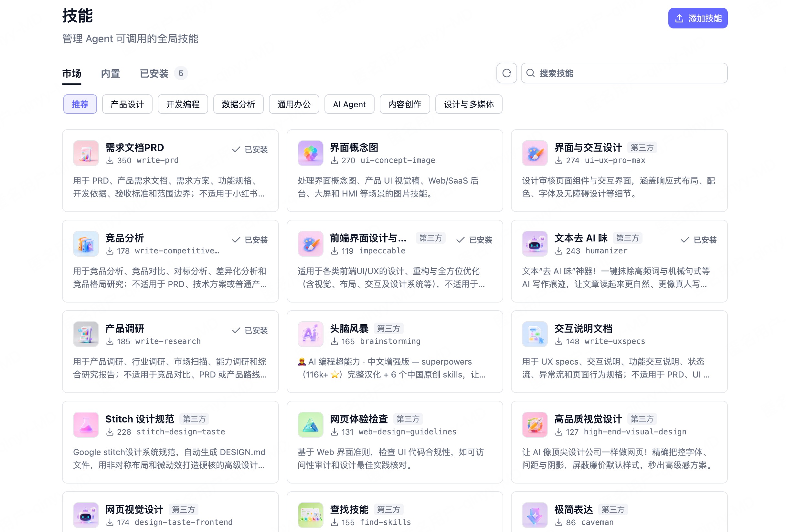Open the 头脑风暴 card title
786x532 pixels.
349,328
